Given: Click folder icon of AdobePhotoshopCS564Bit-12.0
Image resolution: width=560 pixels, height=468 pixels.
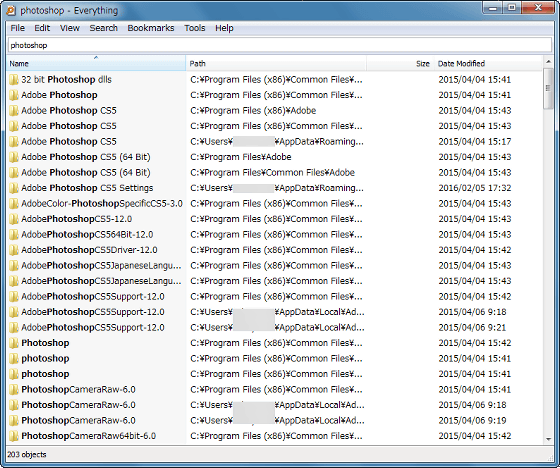Looking at the screenshot, I should click(x=14, y=234).
